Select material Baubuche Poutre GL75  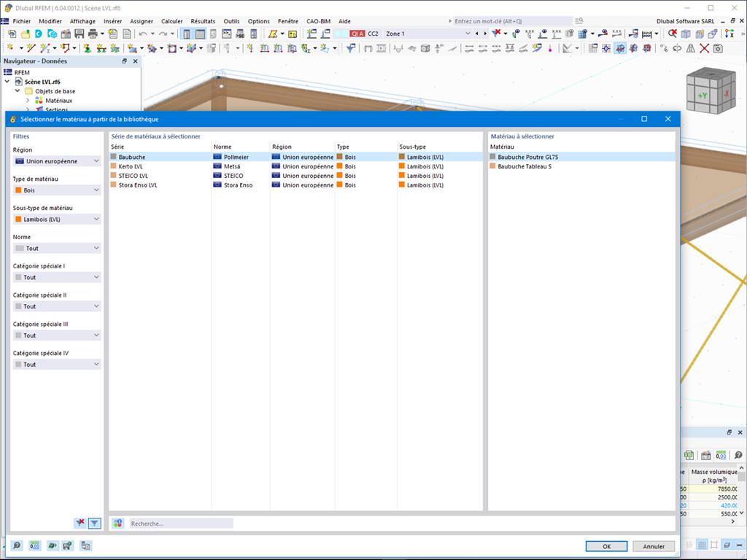tap(581, 157)
